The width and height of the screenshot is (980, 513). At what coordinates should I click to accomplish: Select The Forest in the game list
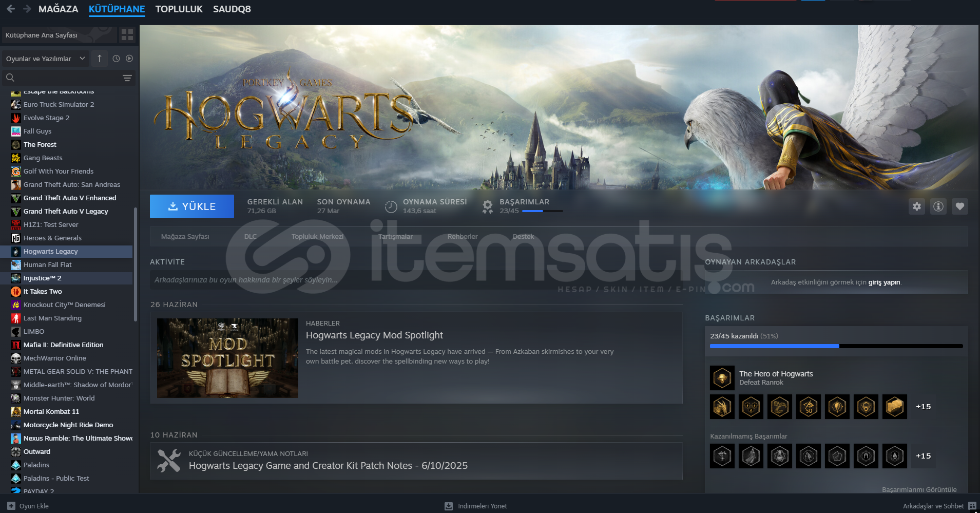pos(40,144)
